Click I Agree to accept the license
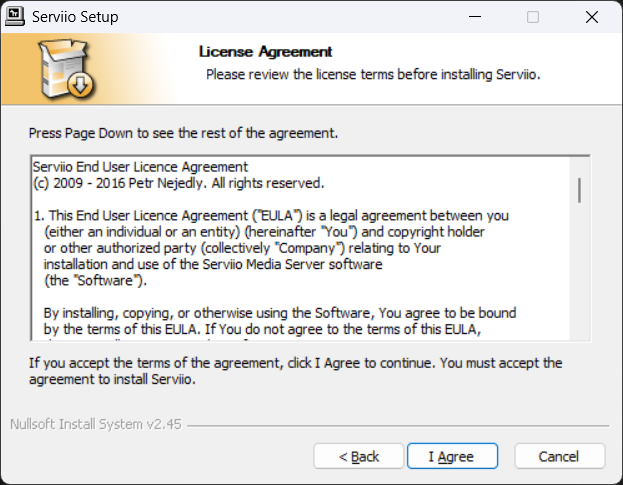Screen dimensions: 623x485 coord(452,456)
